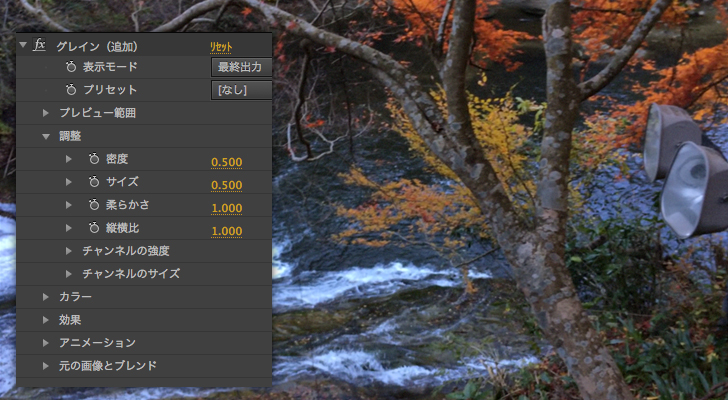Enable the サイズ animation stopwatch

tap(93, 182)
